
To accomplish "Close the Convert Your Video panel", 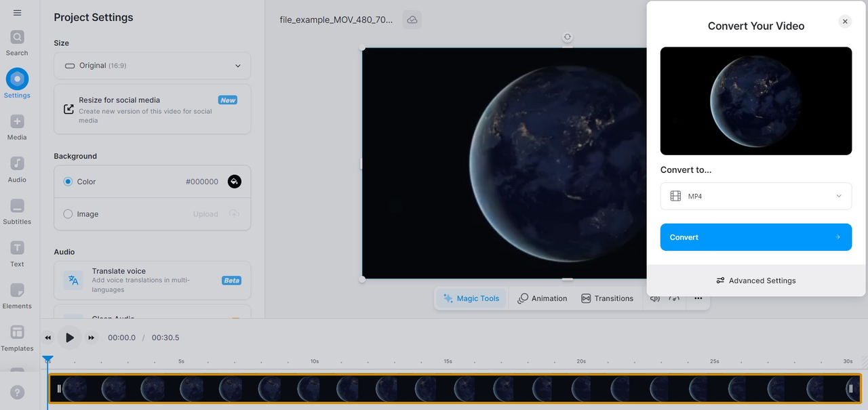I will click(x=845, y=22).
